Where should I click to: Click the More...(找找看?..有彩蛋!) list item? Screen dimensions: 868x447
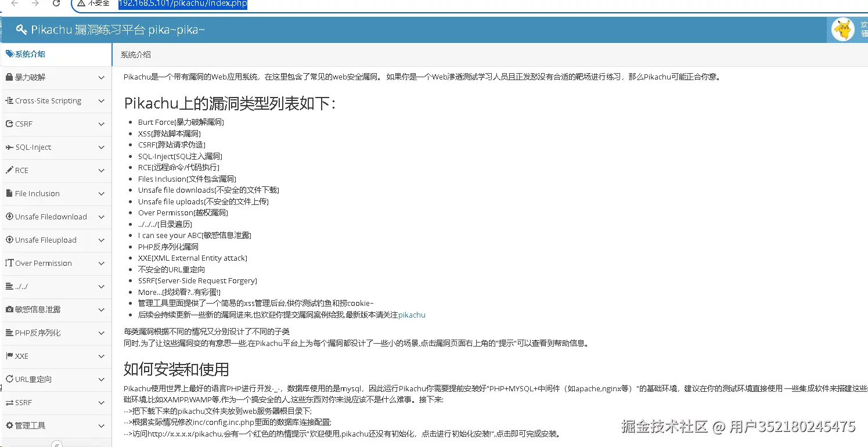[179, 292]
